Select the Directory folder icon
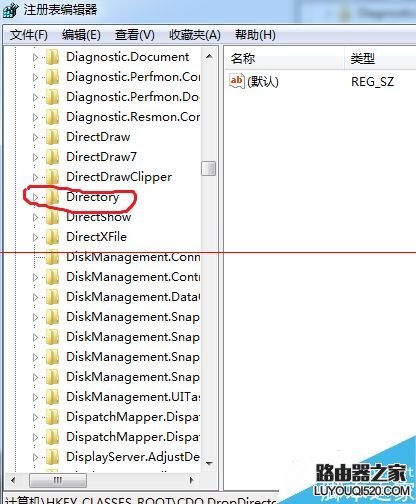This screenshot has width=416, height=504. (x=52, y=197)
